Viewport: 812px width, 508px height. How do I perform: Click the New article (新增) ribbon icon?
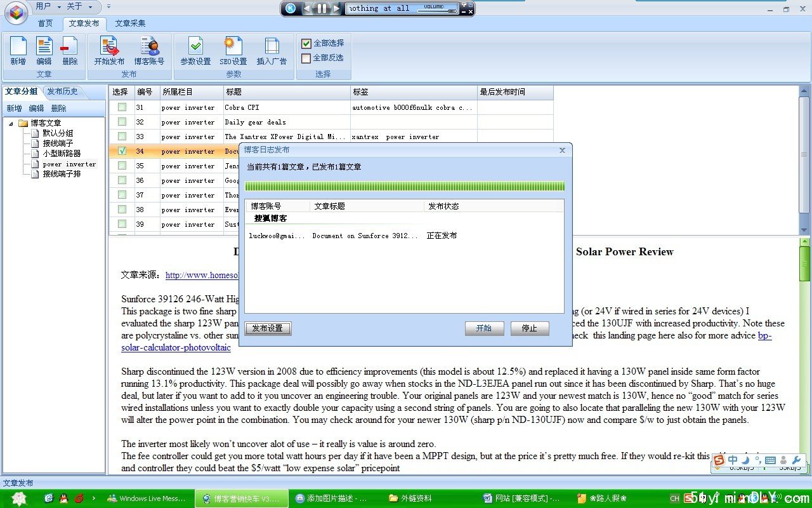(18, 51)
